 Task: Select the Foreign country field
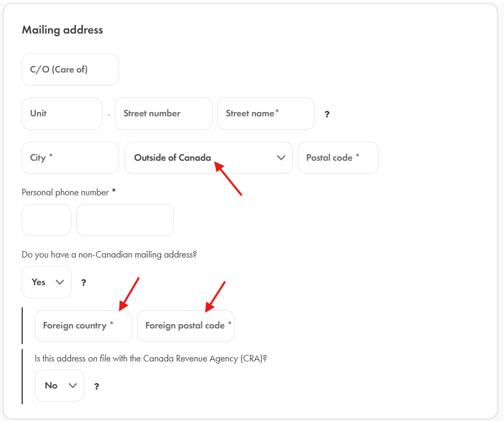click(83, 326)
